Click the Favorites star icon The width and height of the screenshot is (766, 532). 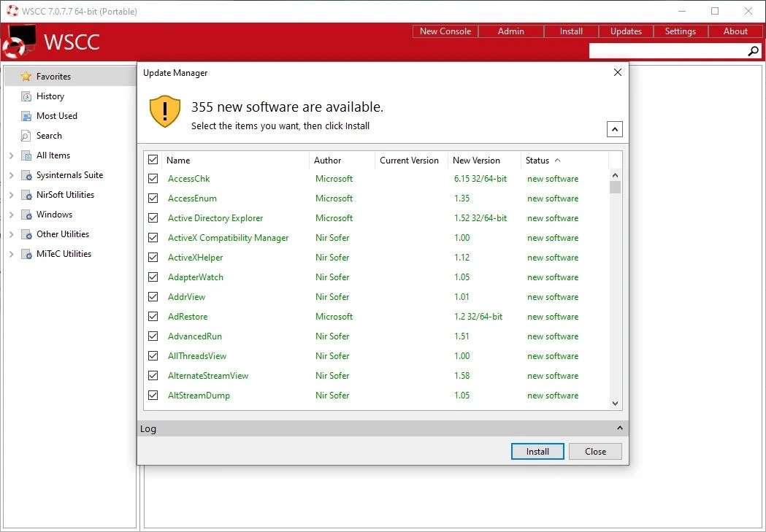coord(26,76)
